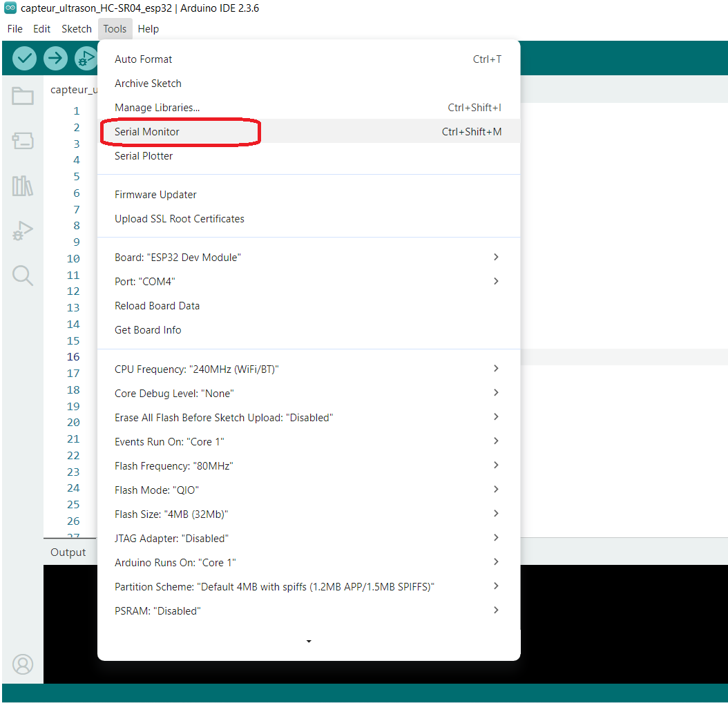Open the Search magnifier in sidebar
Screen dimensions: 728x703
pos(23,276)
